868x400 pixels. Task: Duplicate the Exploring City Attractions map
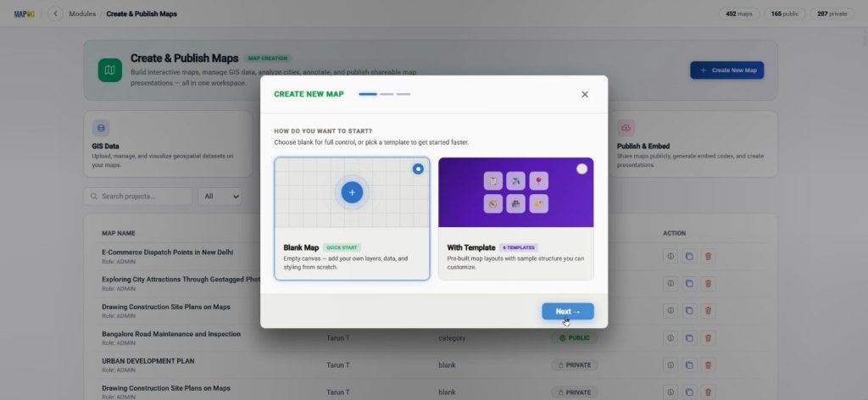click(689, 283)
